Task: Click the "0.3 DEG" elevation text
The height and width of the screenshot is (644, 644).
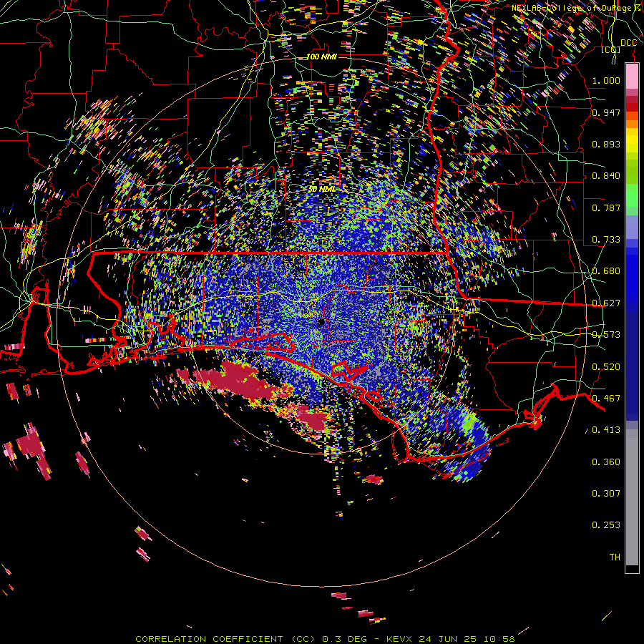Action: tap(345, 639)
